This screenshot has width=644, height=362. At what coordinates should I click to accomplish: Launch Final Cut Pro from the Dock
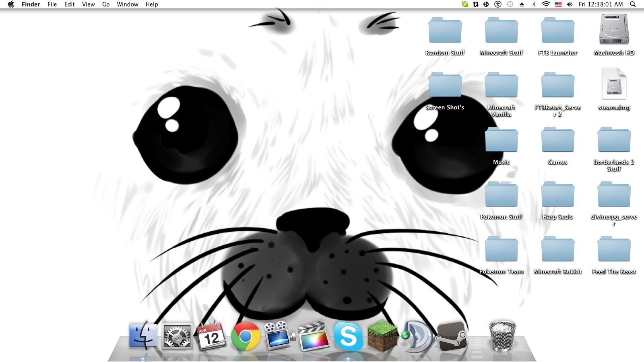pyautogui.click(x=314, y=335)
